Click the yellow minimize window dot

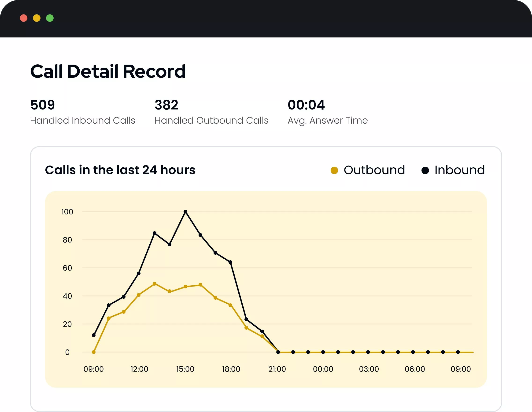(x=37, y=18)
